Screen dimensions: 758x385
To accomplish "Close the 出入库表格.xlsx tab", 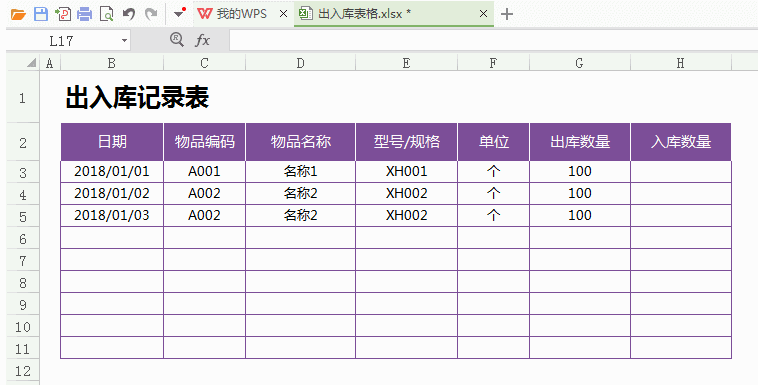I will pyautogui.click(x=483, y=14).
